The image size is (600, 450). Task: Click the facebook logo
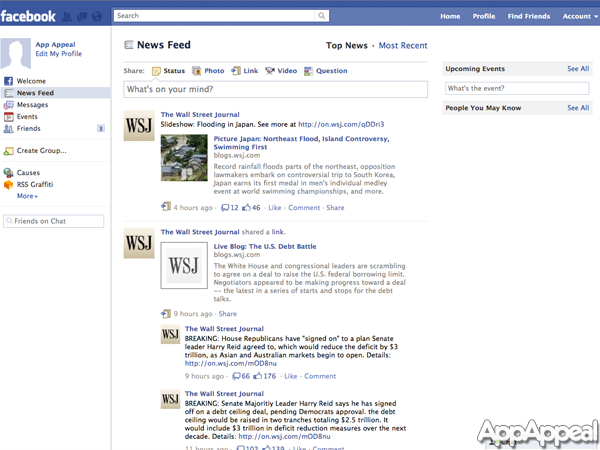pos(28,16)
